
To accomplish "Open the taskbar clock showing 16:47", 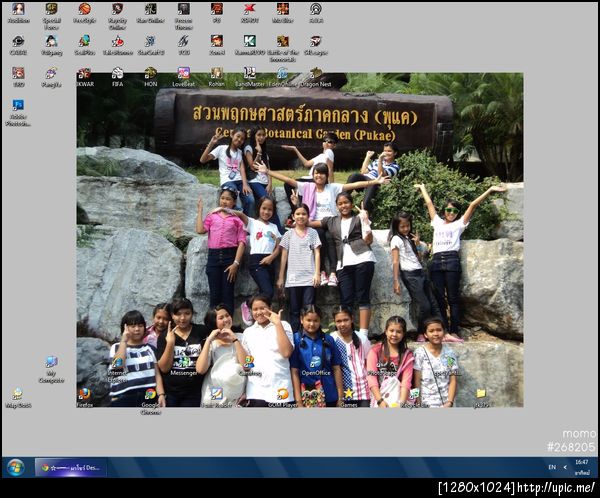I will [x=582, y=467].
